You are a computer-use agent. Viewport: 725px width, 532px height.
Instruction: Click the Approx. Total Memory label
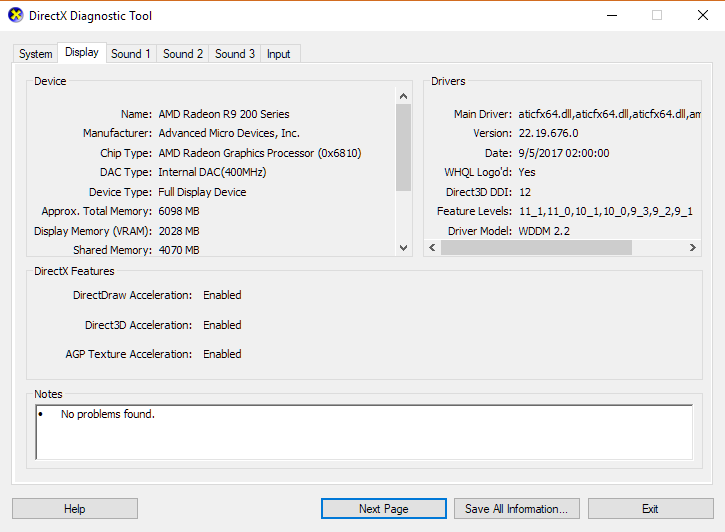click(x=97, y=211)
